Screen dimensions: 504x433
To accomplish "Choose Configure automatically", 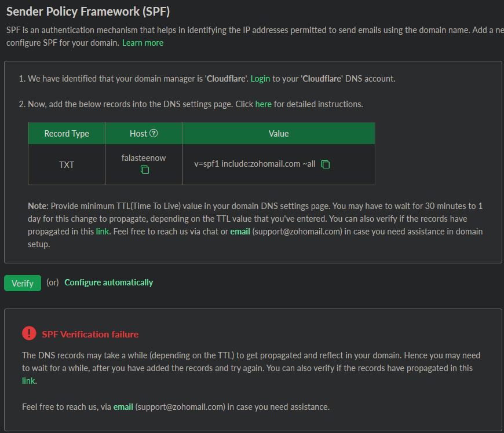I will (109, 282).
